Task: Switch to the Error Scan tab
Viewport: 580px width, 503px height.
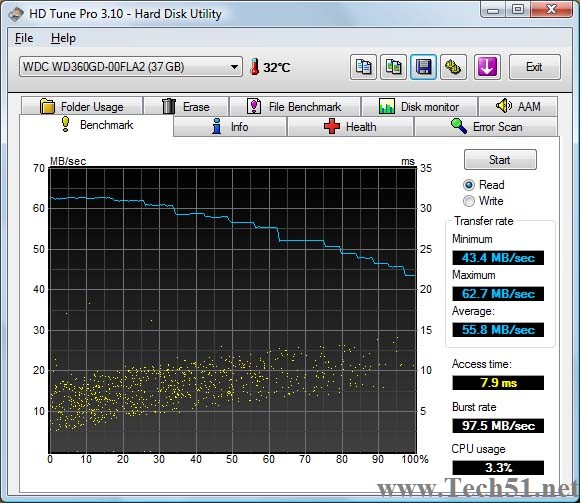Action: [486, 126]
